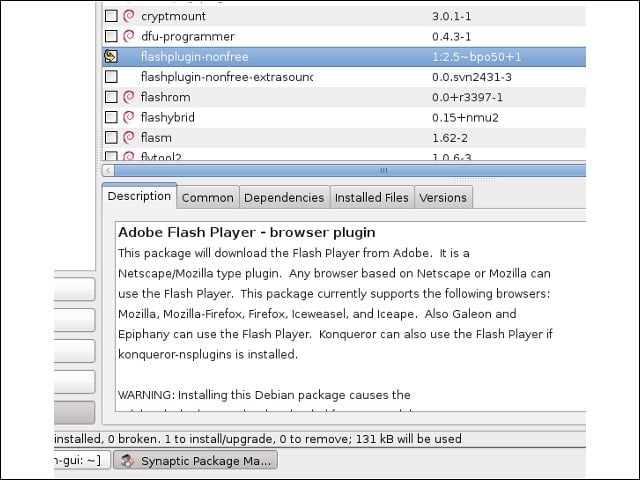The width and height of the screenshot is (640, 480).
Task: Click the marked-for-install icon on flashplugin-nonfree
Action: pos(111,56)
